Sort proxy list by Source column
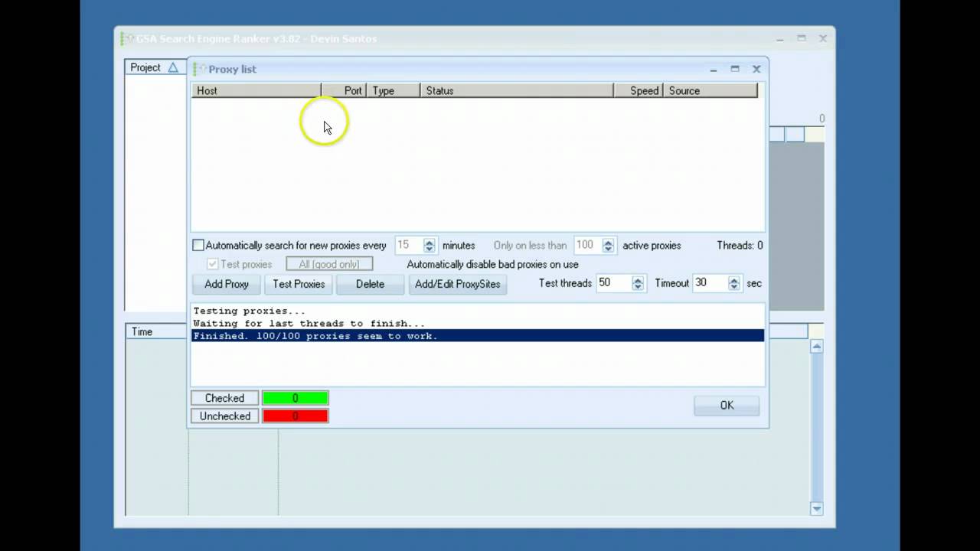980x551 pixels. 710,90
